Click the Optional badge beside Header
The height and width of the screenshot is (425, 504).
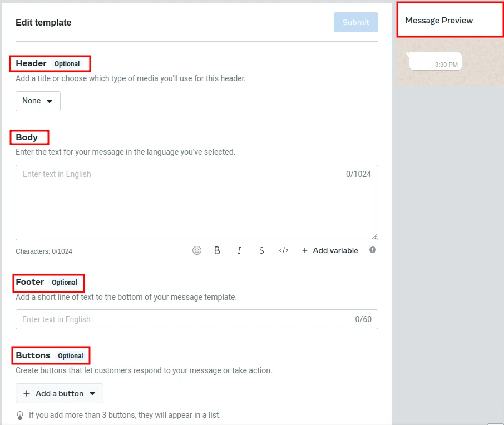click(67, 63)
